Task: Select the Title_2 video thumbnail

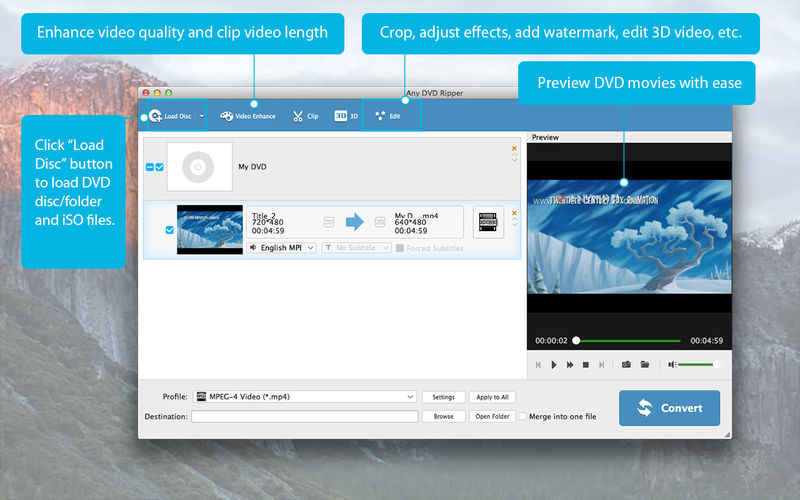Action: [210, 230]
